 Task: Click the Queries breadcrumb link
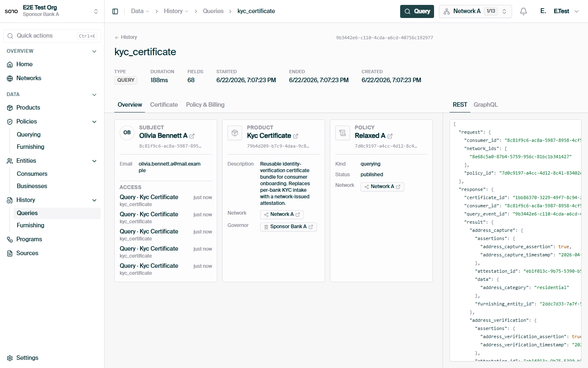click(213, 11)
